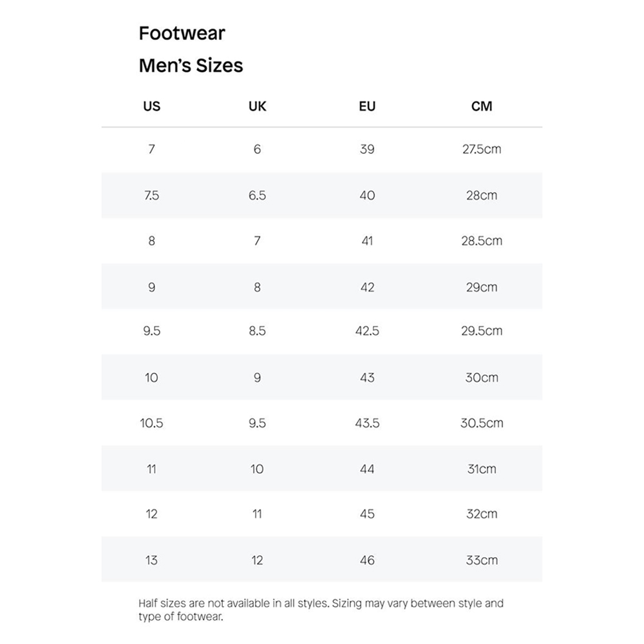Click the half sizes disclaimer note
This screenshot has height=644, width=644.
coord(321,610)
